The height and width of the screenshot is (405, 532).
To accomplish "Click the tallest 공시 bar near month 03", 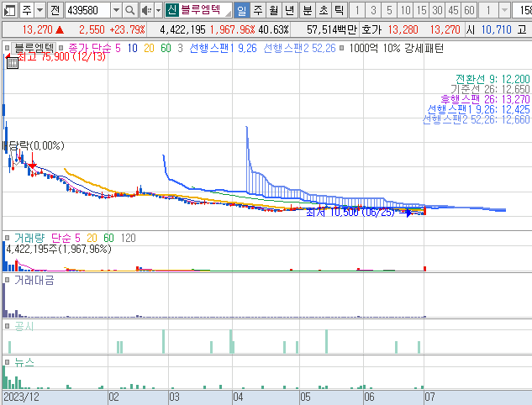I will click(164, 341).
